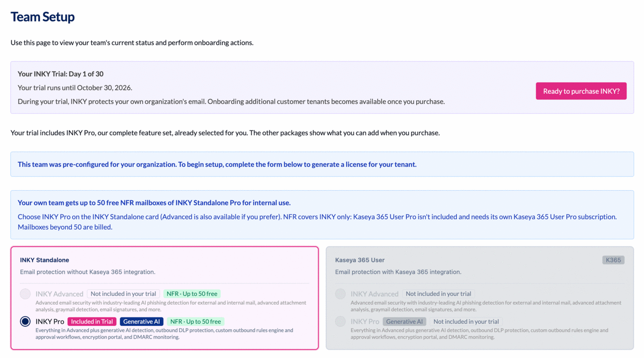The image size is (644, 358).
Task: Click Not included badge next to Kaseya INKY Advanced
Action: point(438,294)
